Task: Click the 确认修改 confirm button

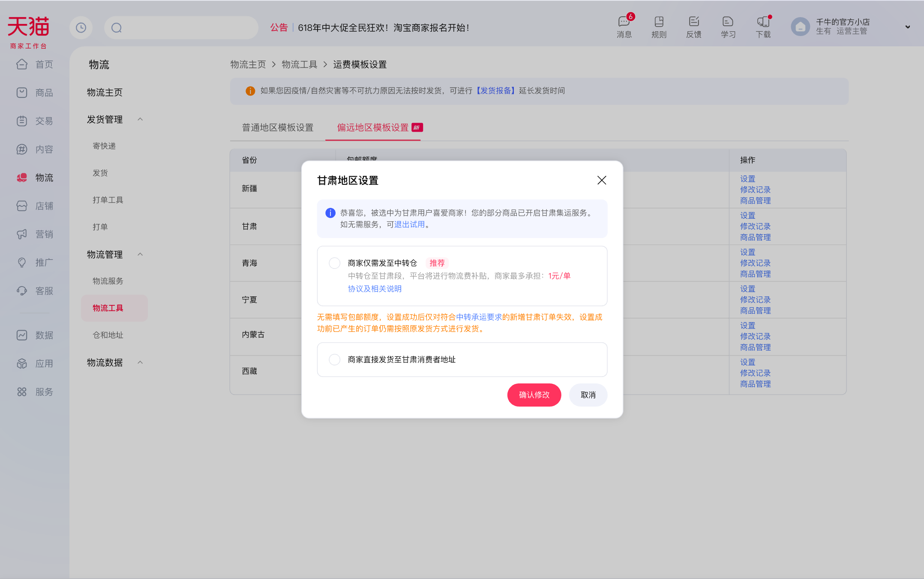Action: tap(534, 395)
